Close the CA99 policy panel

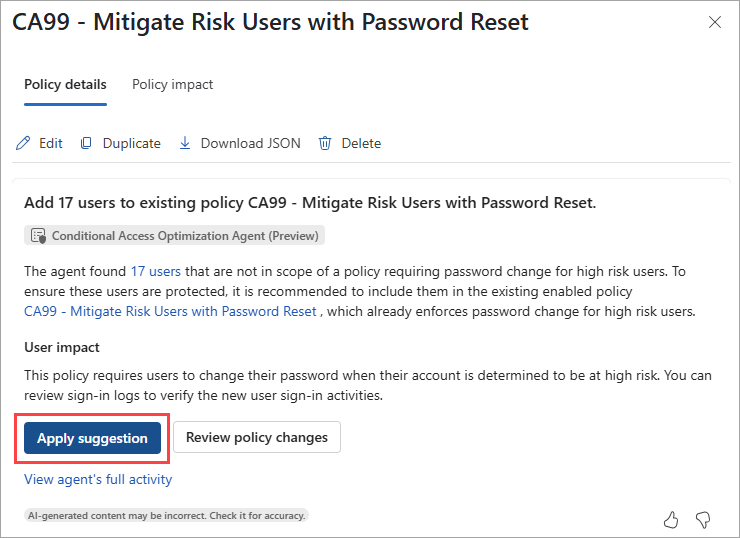click(x=715, y=22)
